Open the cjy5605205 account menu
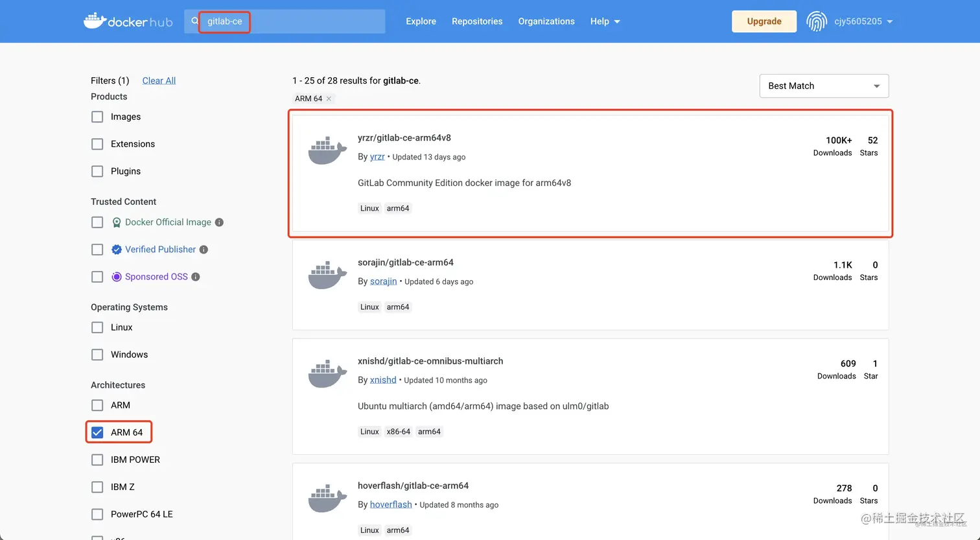 tap(863, 21)
